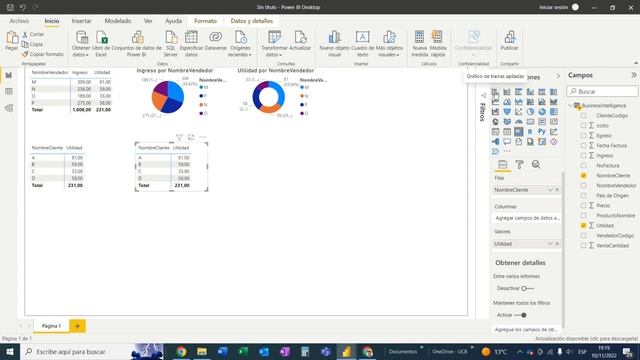Collapse the Campos pane double chevron
This screenshot has height=360, width=640.
click(x=633, y=75)
